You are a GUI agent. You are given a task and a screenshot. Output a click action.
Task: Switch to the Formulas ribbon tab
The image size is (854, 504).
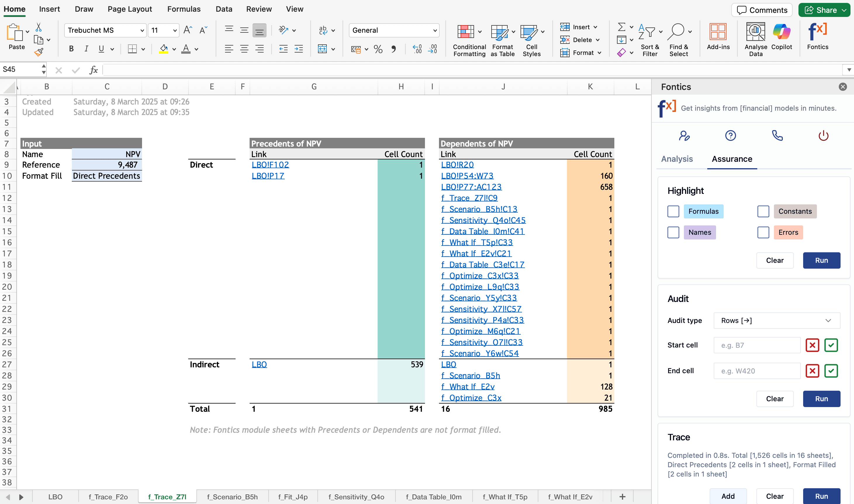click(x=184, y=9)
